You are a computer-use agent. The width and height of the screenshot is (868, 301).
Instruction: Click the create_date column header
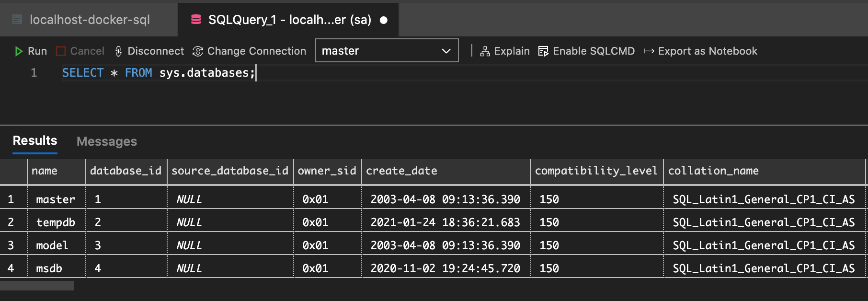coord(401,171)
